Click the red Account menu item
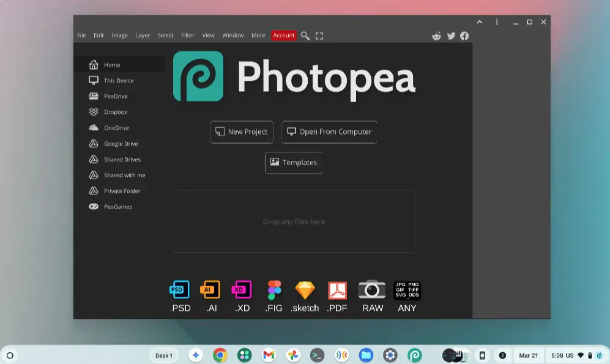This screenshot has height=364, width=610. point(283,35)
